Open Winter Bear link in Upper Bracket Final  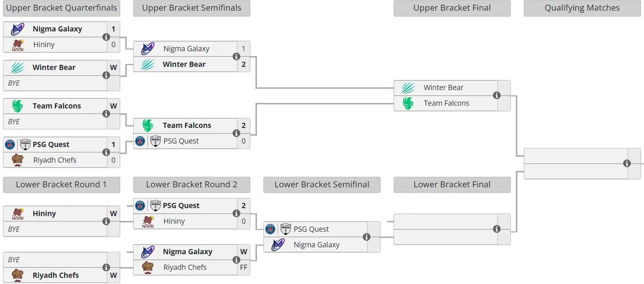point(444,88)
